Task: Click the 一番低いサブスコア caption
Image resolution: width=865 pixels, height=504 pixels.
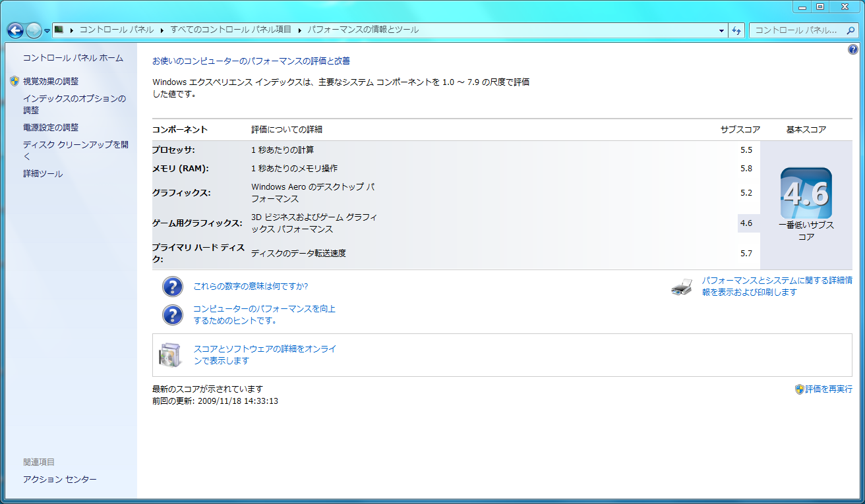Action: pyautogui.click(x=806, y=231)
